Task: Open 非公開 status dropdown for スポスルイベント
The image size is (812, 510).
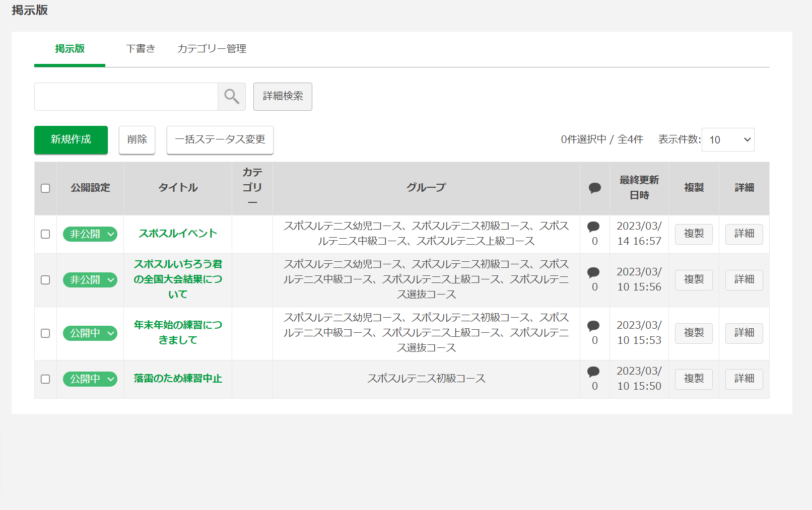Action: pos(90,234)
